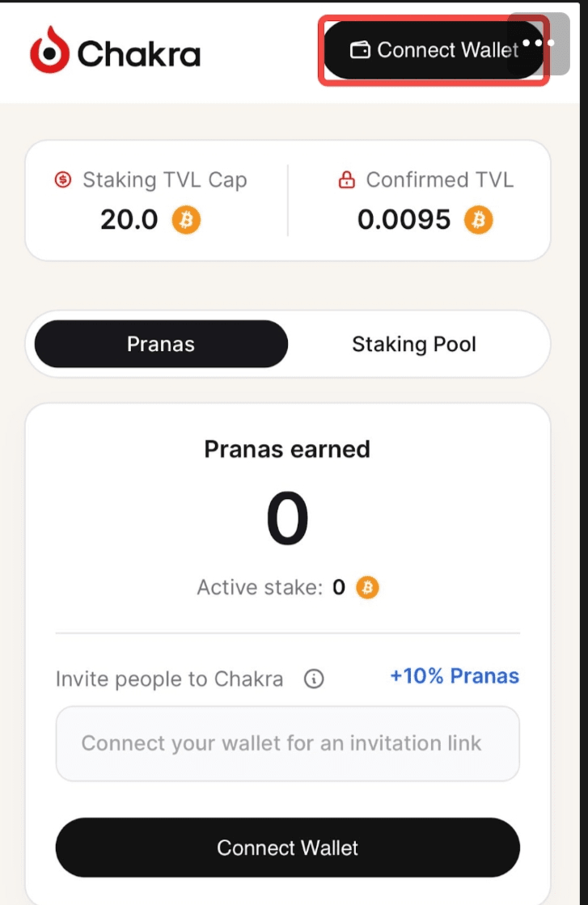Switch to the Staking Pool tab

pos(413,345)
